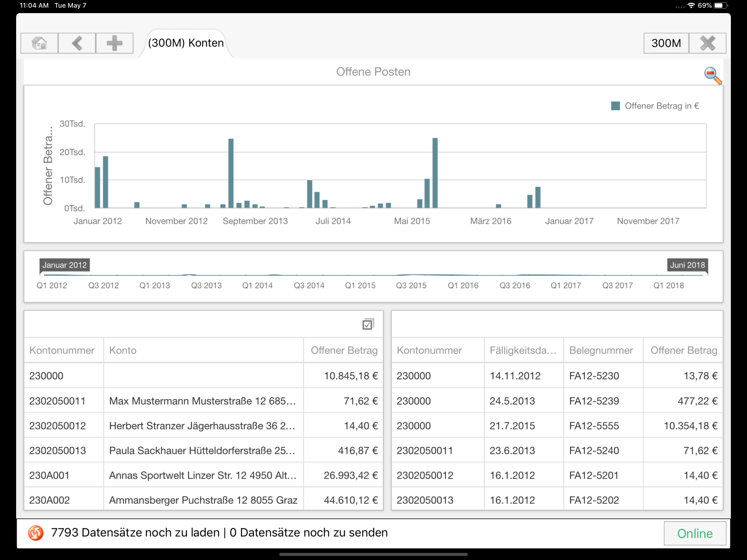Sort by the Konto column header
Image resolution: width=747 pixels, height=560 pixels.
coord(203,350)
